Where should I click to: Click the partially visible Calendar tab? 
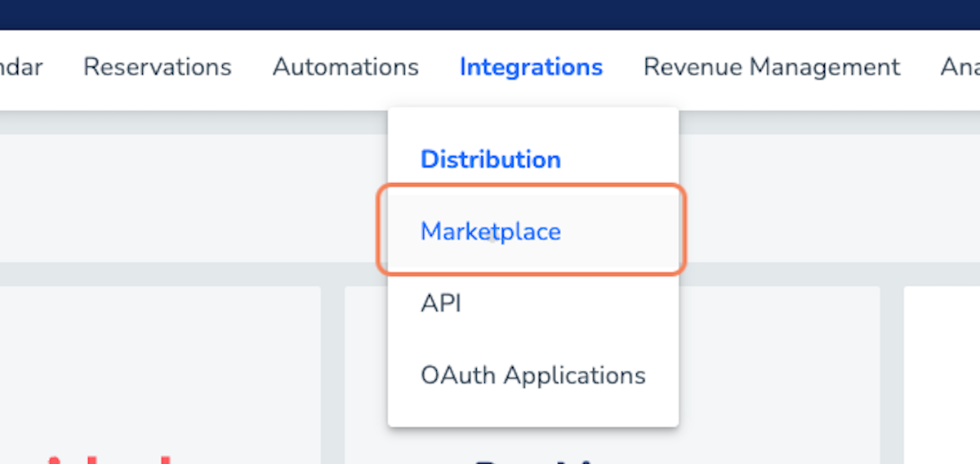[21, 67]
